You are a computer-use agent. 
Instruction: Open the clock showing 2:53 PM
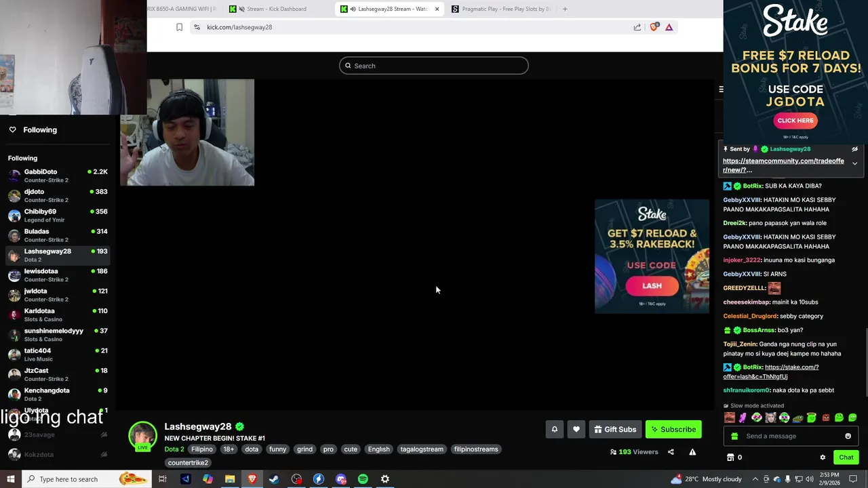click(x=829, y=479)
